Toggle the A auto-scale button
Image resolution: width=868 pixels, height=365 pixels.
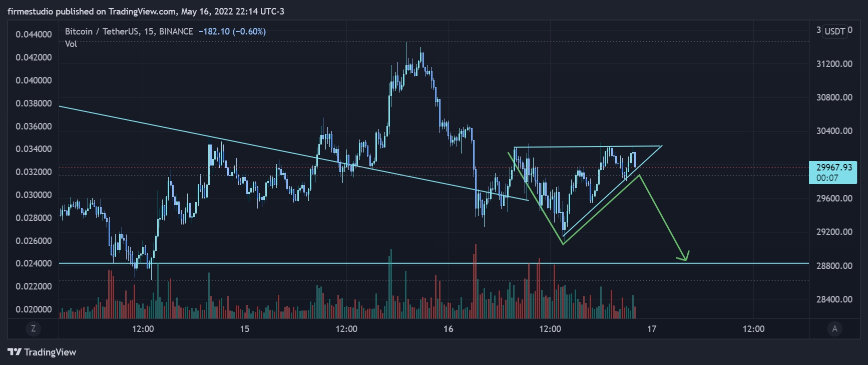click(x=834, y=328)
